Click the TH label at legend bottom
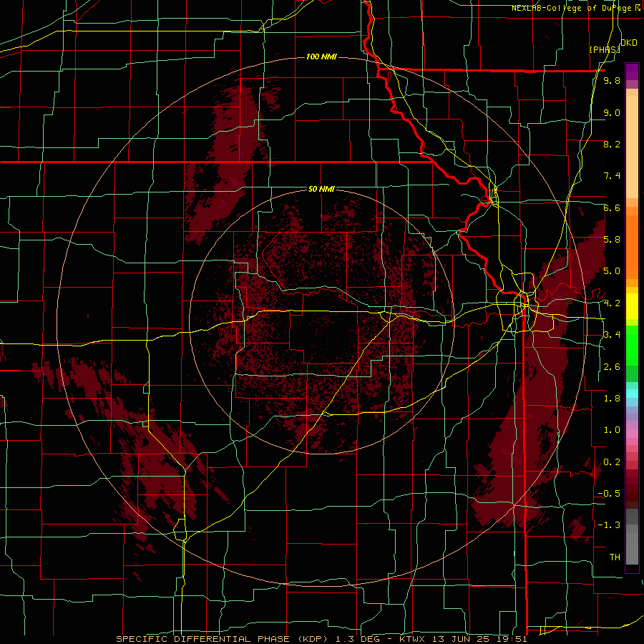Screen dimensions: 644x644 pyautogui.click(x=615, y=557)
